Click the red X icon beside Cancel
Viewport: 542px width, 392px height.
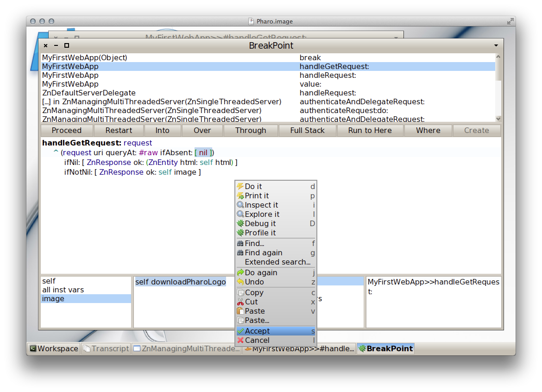pyautogui.click(x=240, y=340)
